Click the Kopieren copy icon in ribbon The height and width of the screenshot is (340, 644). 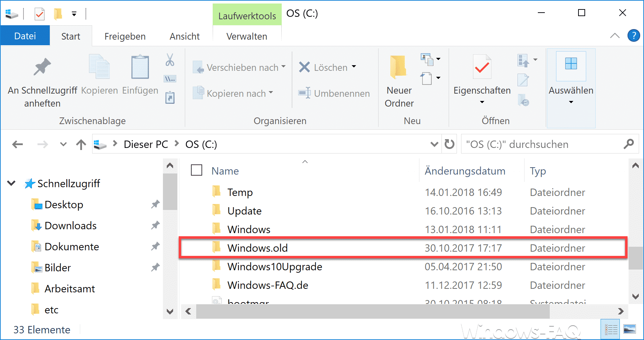(100, 67)
